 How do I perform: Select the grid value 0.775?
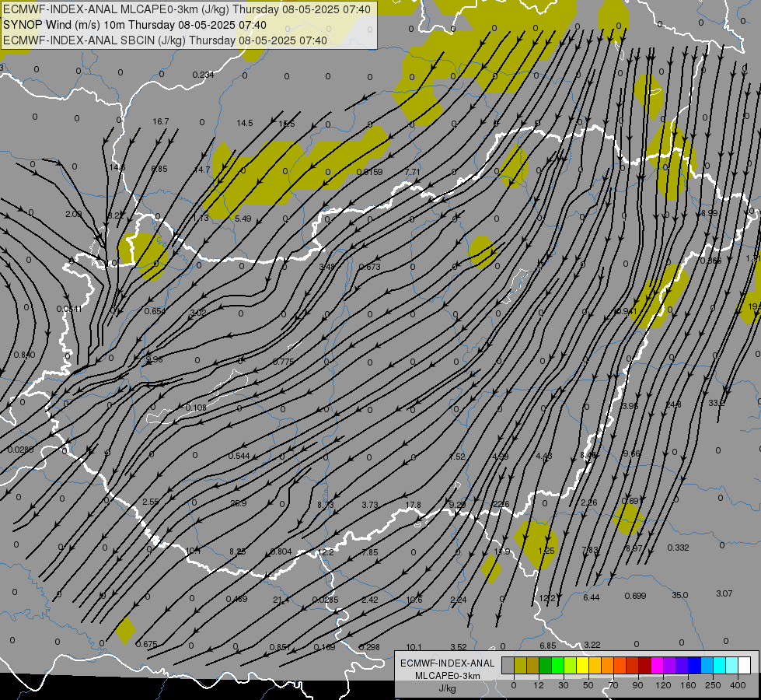coord(284,362)
